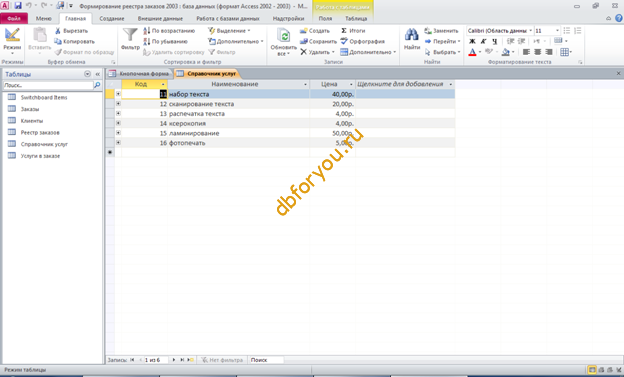Click the Нет фильтра toggle in record bar
Viewport: 624px width, 377px height.
(222, 360)
